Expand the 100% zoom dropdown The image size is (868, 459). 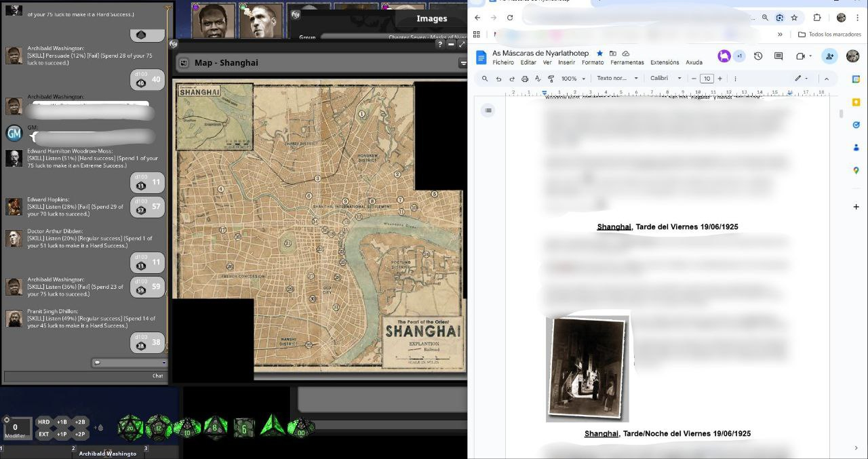click(x=573, y=79)
